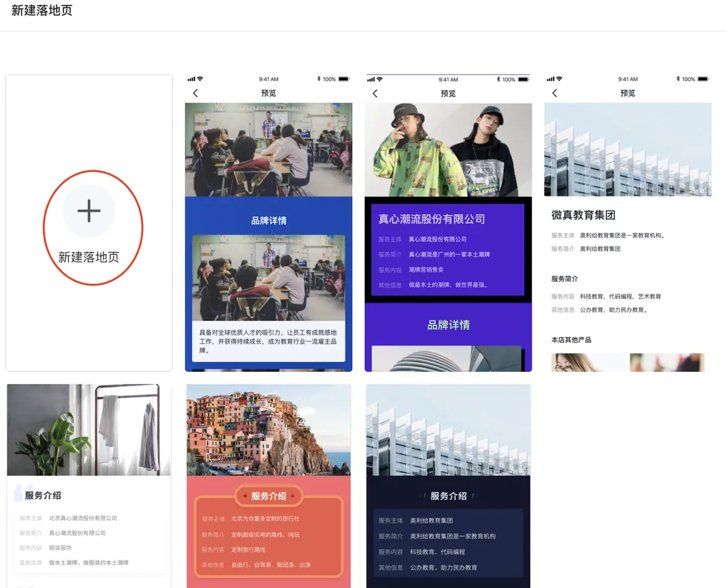The width and height of the screenshot is (727, 588).
Task: Select the classroom photo header thumbnail
Action: [x=268, y=150]
